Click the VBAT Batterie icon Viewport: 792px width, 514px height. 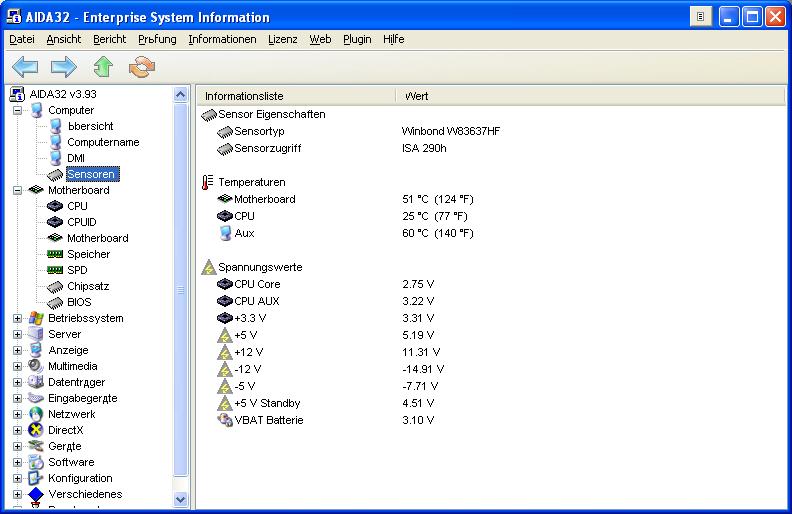point(225,420)
